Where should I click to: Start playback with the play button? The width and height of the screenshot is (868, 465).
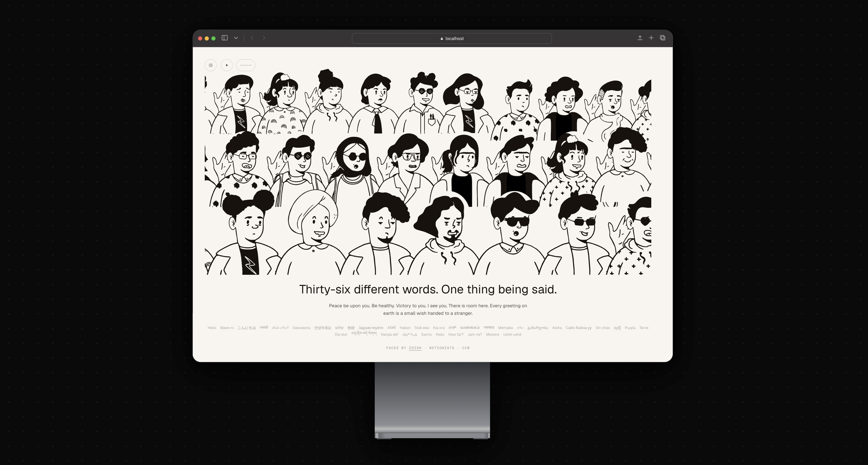227,65
